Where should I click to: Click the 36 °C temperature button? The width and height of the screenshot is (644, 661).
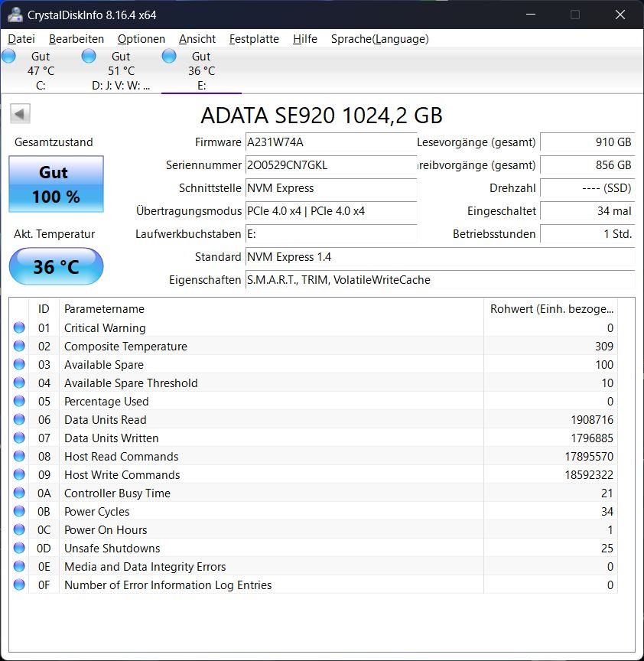(x=56, y=267)
